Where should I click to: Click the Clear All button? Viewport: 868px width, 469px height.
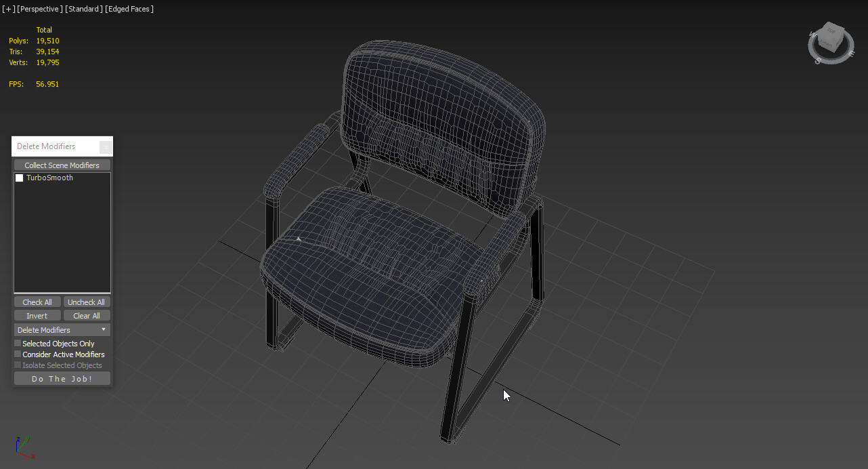(87, 315)
